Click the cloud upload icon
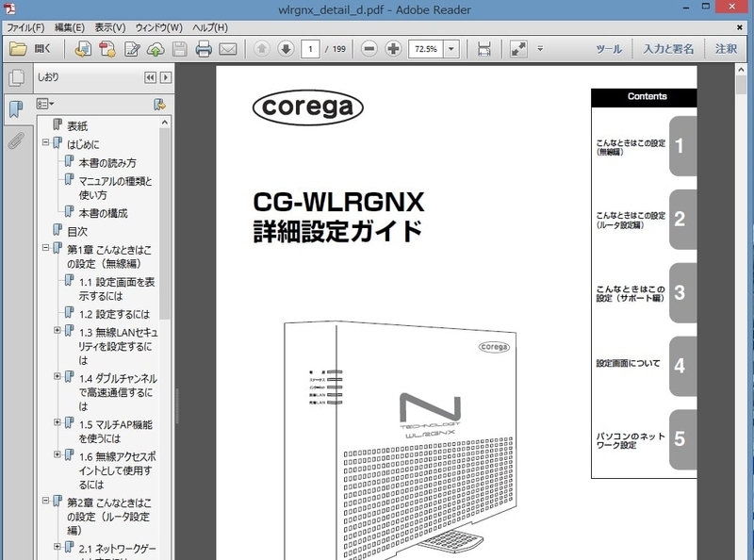The width and height of the screenshot is (754, 560). [156, 49]
